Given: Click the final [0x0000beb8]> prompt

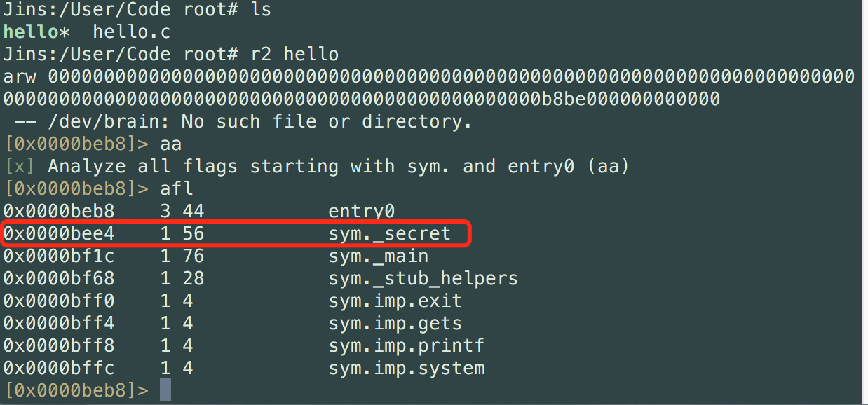Looking at the screenshot, I should 76,390.
